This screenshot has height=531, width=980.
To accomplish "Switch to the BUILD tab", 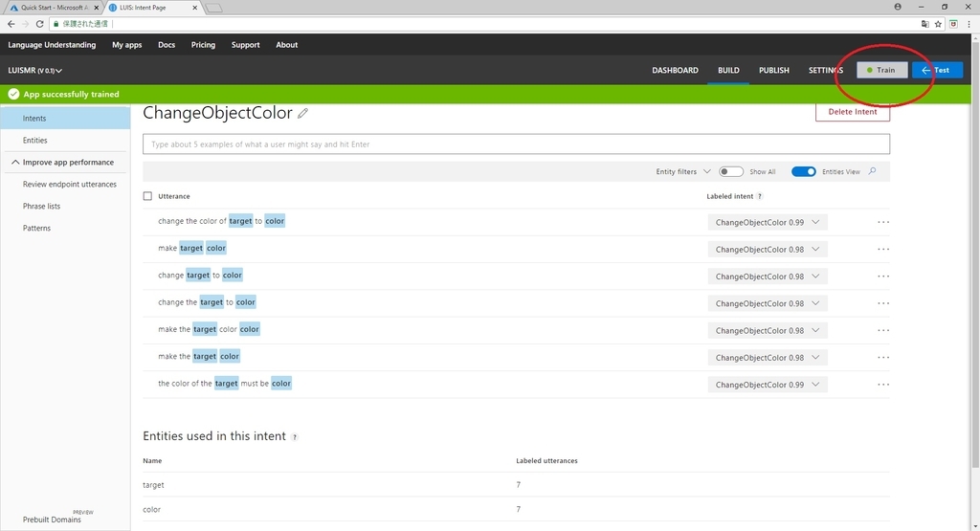I will tap(728, 71).
